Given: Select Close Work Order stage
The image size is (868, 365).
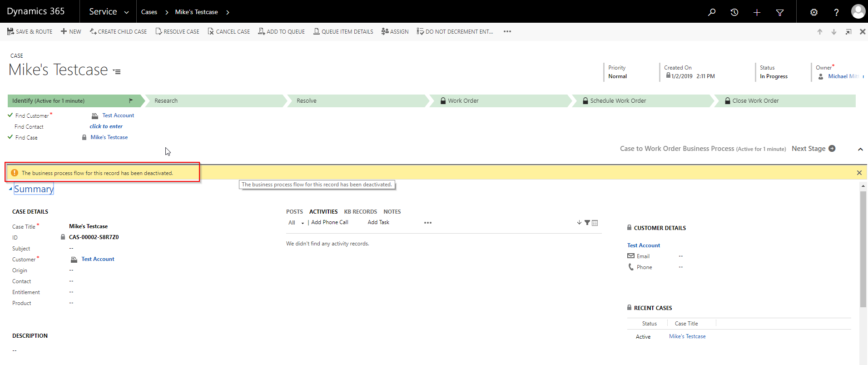Looking at the screenshot, I should pos(785,101).
